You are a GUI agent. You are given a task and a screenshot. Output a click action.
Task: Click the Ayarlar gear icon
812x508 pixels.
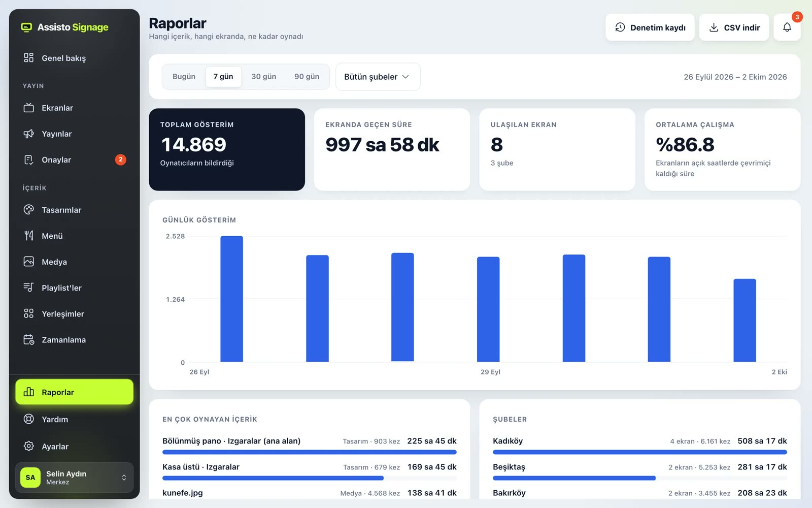29,446
